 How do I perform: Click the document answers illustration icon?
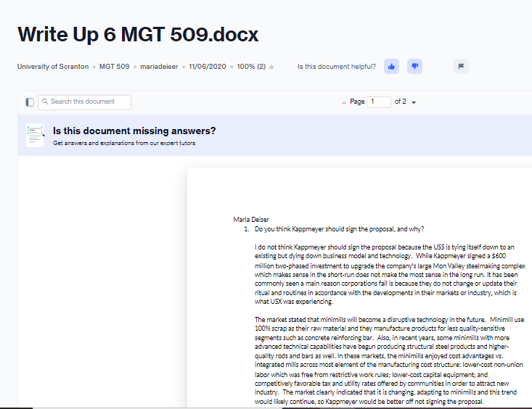(36, 136)
